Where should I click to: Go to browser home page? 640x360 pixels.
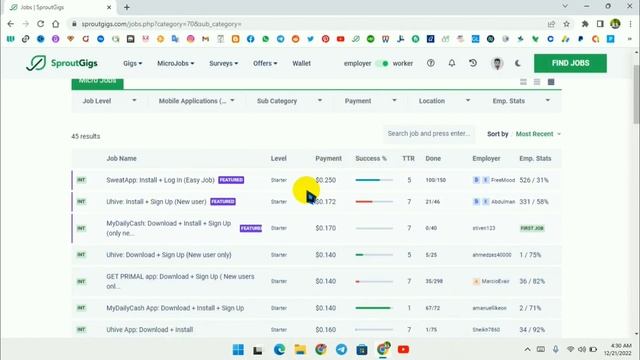(x=56, y=24)
